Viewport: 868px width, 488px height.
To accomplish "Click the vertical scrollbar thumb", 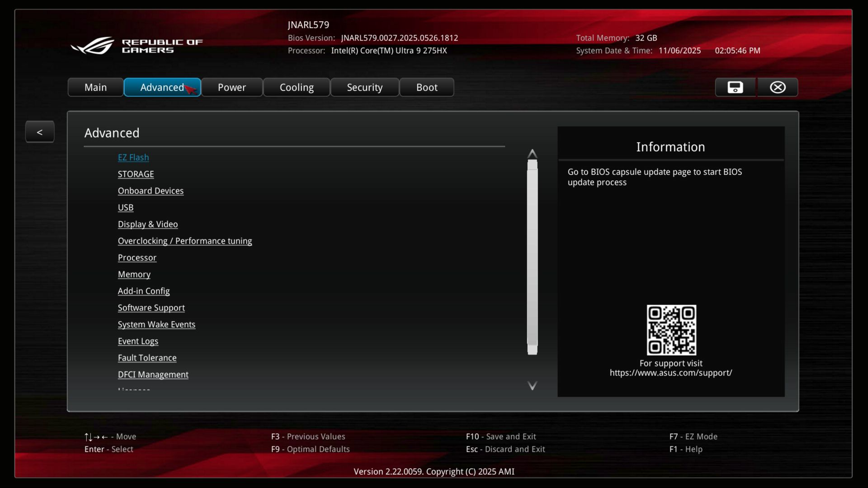I will coord(532,258).
